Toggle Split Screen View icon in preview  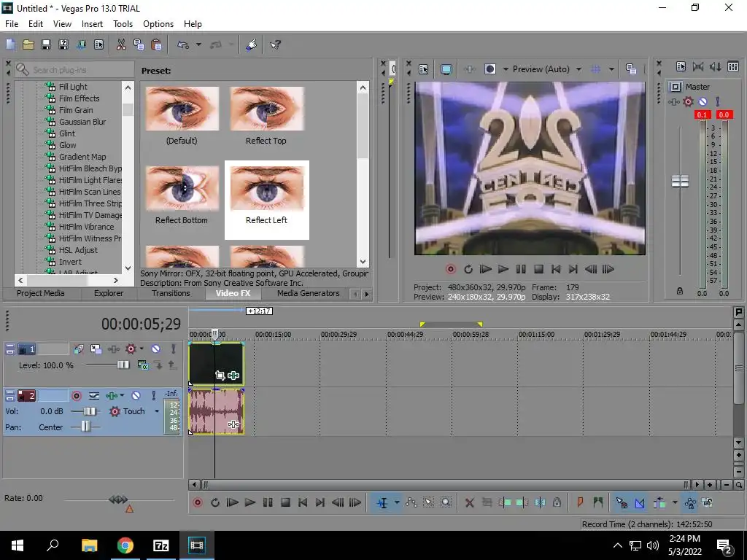(489, 69)
